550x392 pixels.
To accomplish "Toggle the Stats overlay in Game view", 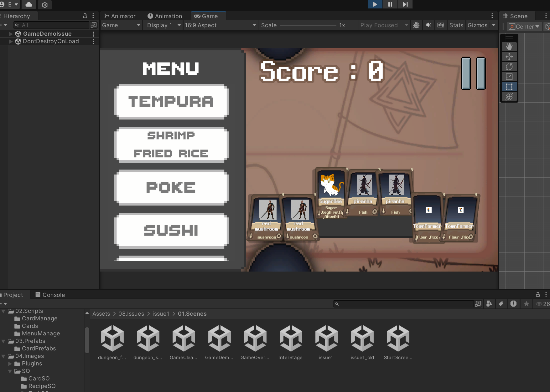I will [456, 25].
